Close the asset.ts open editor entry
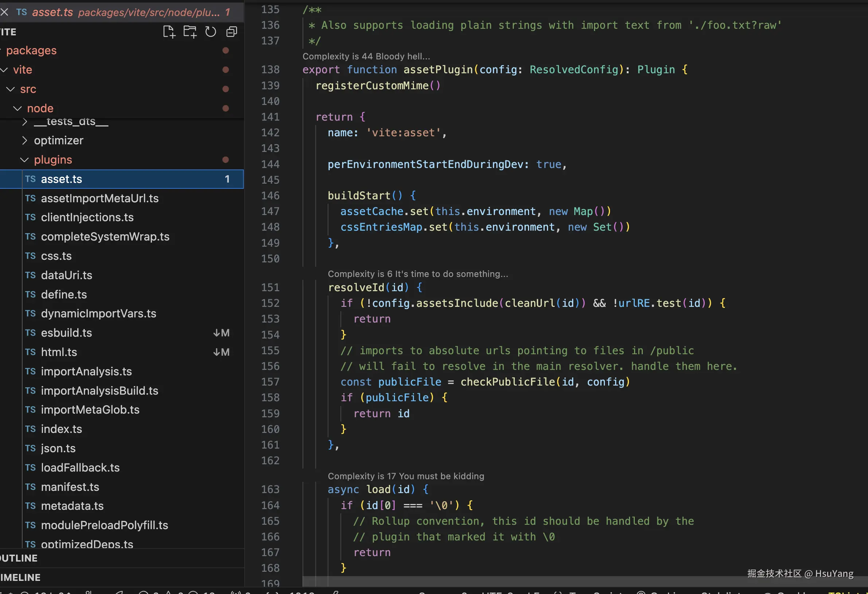The width and height of the screenshot is (868, 594). point(4,12)
